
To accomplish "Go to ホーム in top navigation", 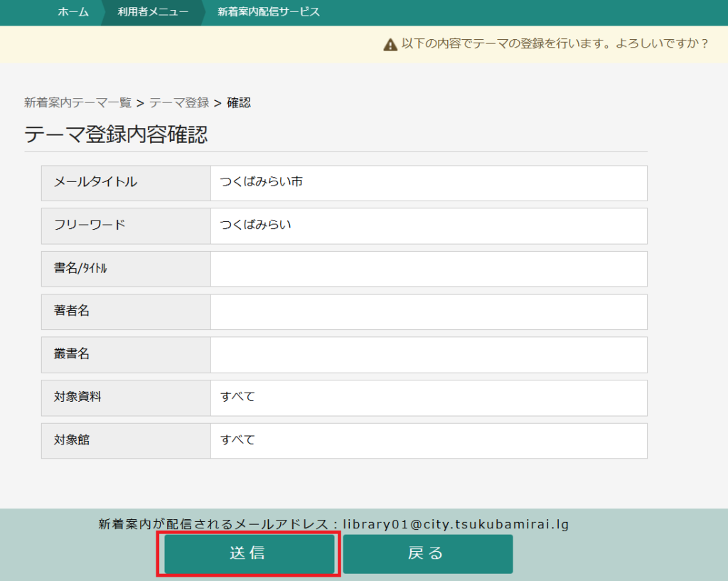I will click(x=73, y=12).
